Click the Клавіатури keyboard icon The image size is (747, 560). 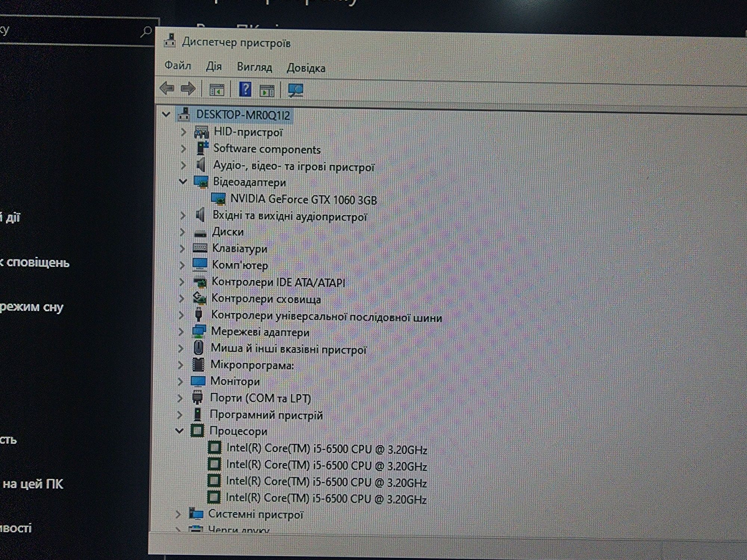[200, 248]
